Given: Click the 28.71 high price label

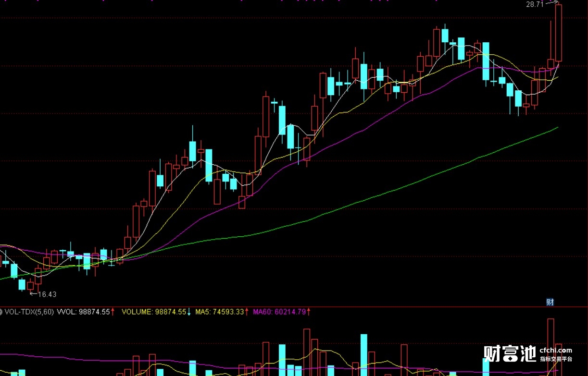Looking at the screenshot, I should (x=534, y=4).
